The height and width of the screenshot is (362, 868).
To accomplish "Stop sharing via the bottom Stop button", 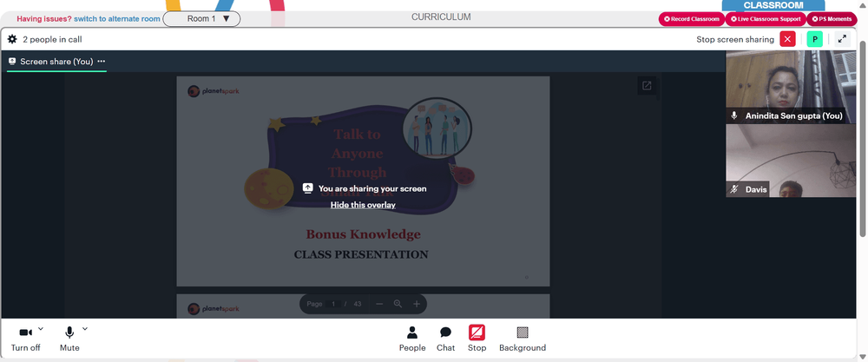I will (477, 339).
